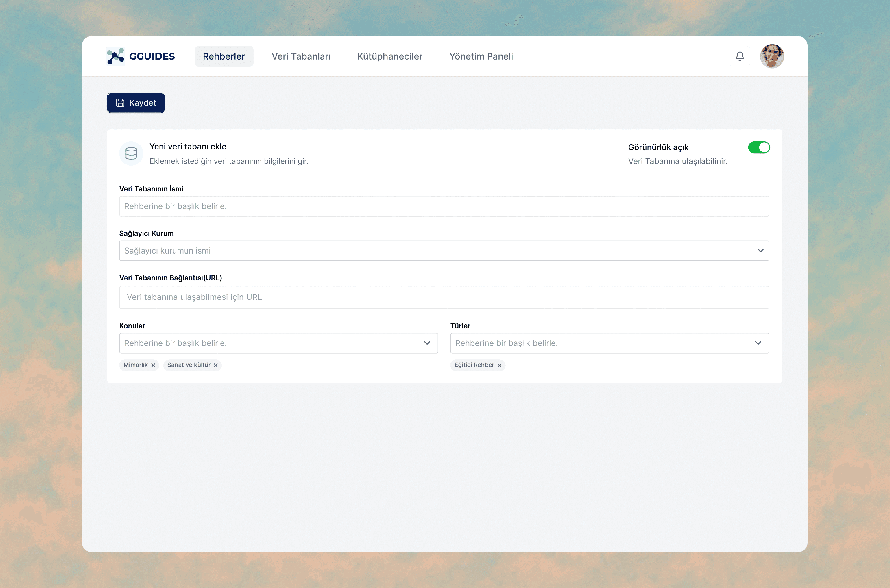Open notifications bell icon
This screenshot has height=588, width=890.
pos(739,56)
